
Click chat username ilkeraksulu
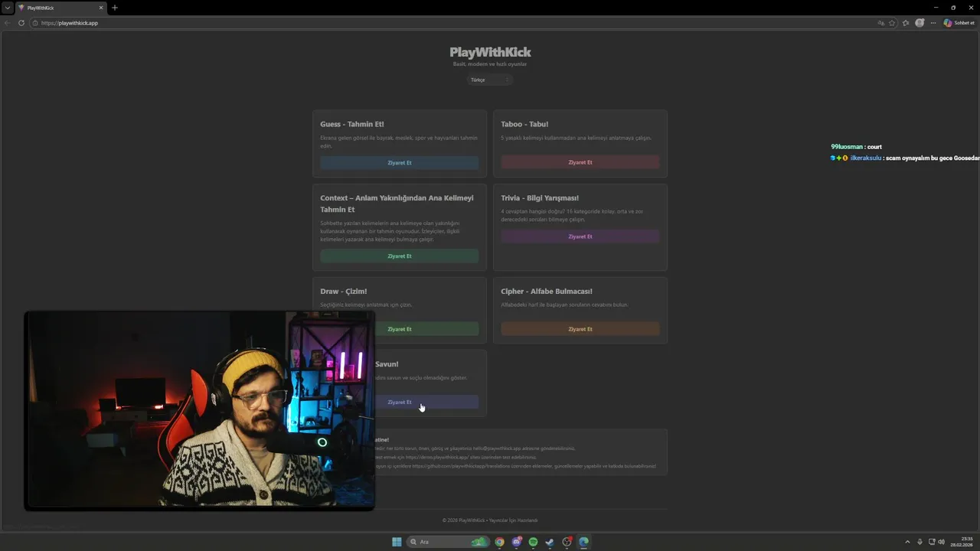(866, 158)
